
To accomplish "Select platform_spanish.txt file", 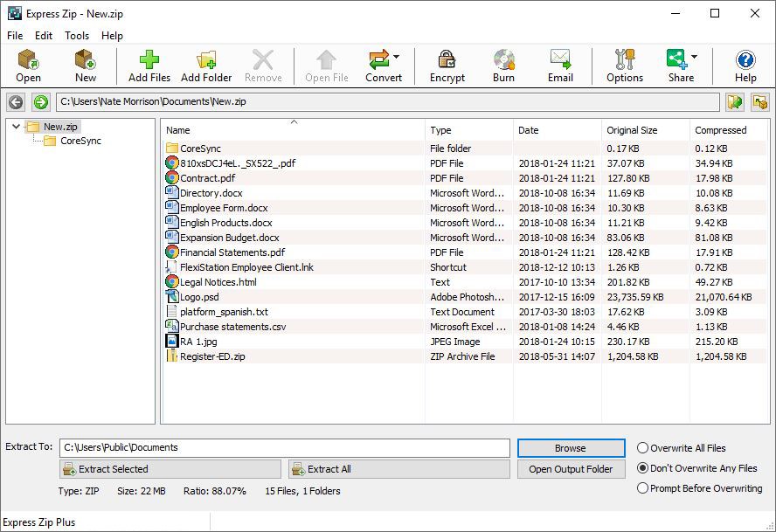I will point(465,312).
